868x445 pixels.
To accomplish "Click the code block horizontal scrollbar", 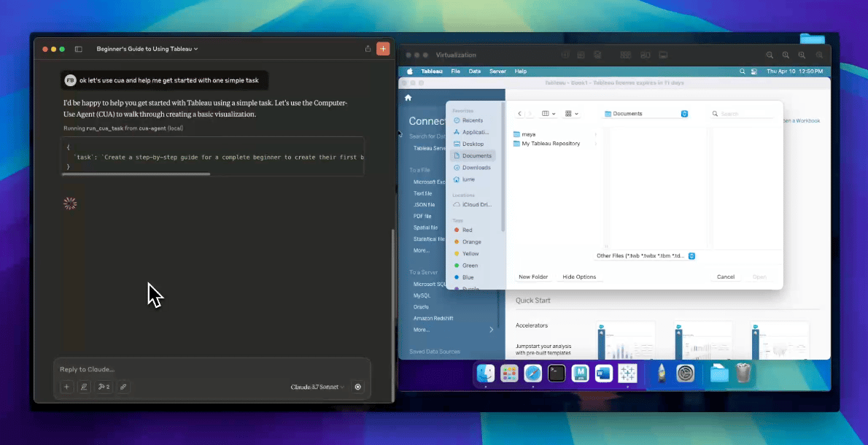I will tap(136, 174).
